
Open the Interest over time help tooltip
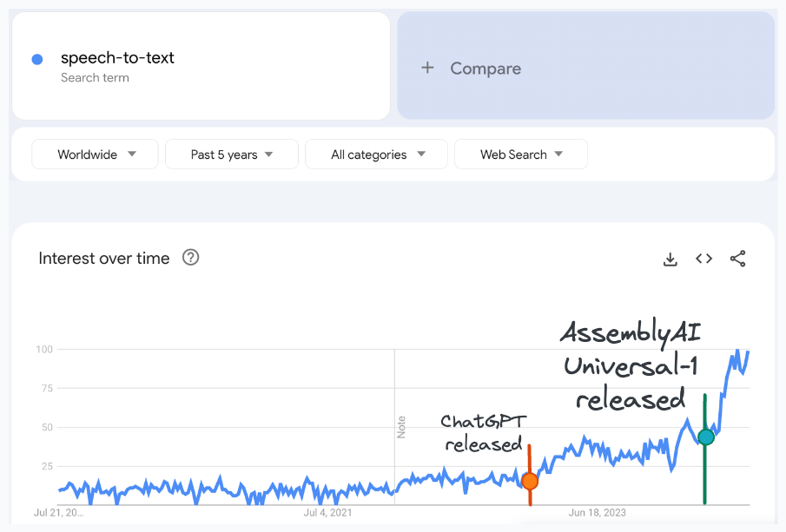coord(190,258)
